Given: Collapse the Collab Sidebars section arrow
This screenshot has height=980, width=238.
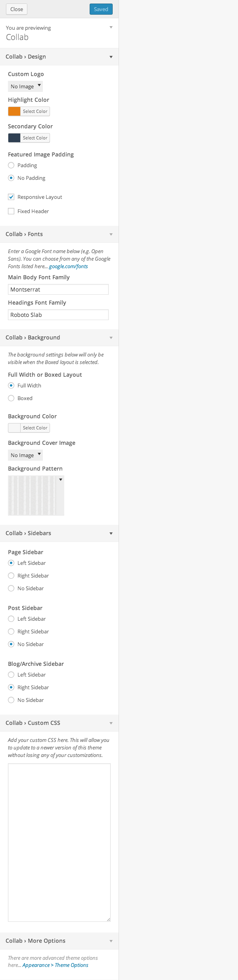Looking at the screenshot, I should click(111, 534).
